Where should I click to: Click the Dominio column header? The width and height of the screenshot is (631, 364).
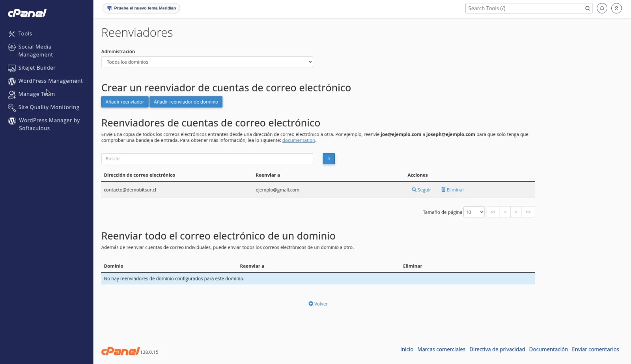point(114,266)
